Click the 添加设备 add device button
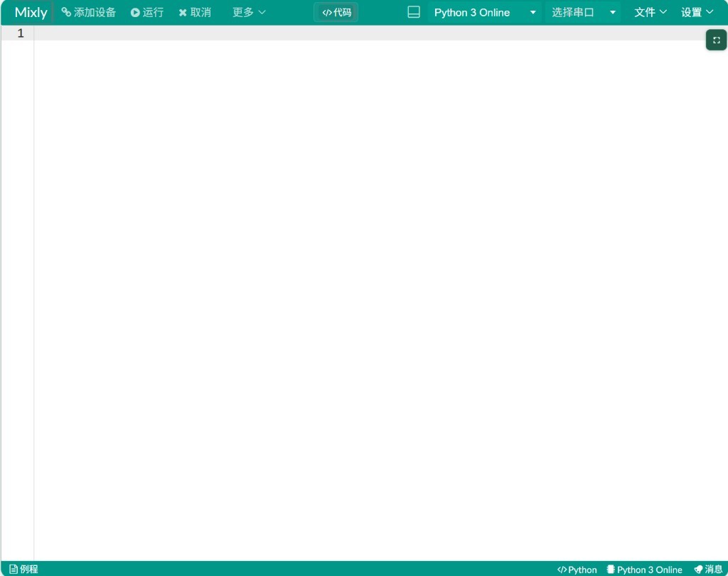Screen dimensions: 728x576 pos(89,13)
